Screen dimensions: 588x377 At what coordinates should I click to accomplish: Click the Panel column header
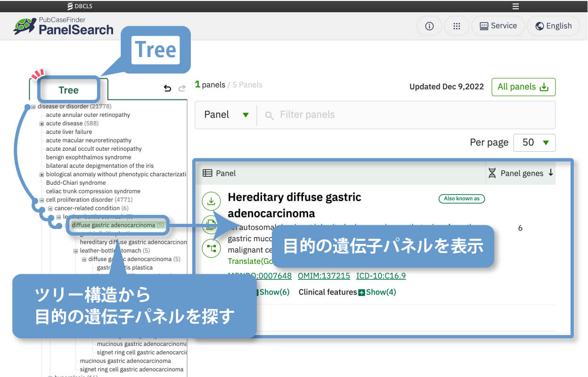point(220,173)
